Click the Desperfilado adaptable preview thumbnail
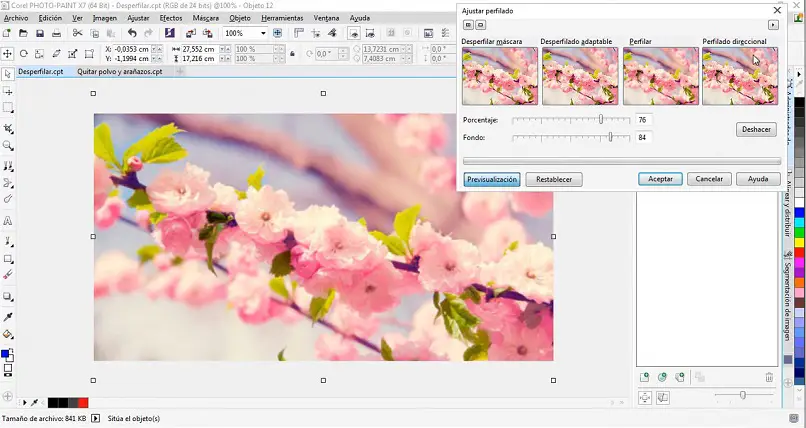806x428 pixels. pos(580,76)
